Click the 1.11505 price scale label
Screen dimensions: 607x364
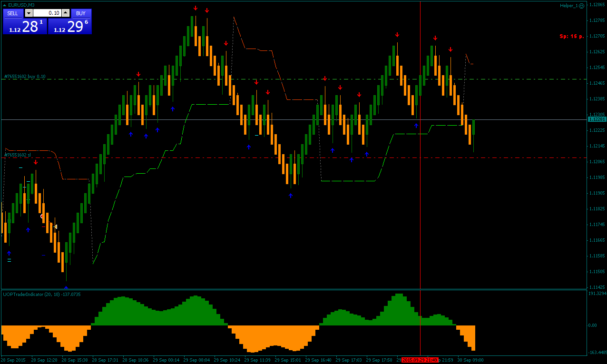pyautogui.click(x=597, y=272)
